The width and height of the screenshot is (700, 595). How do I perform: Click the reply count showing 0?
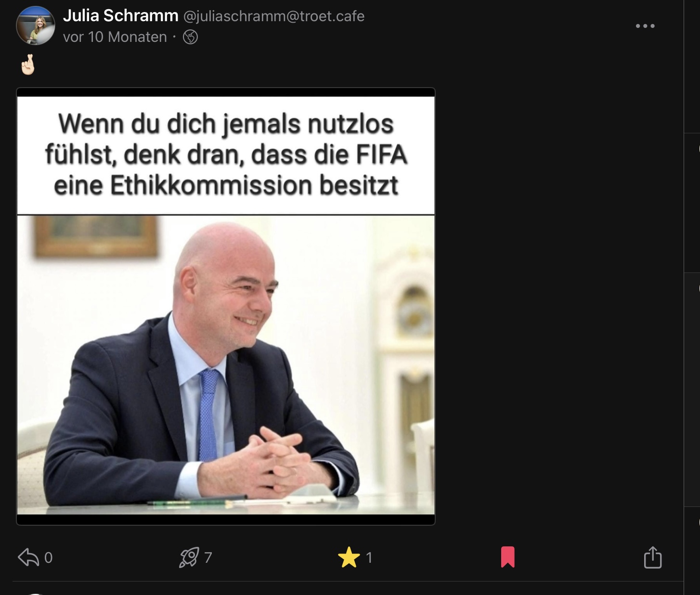tap(48, 557)
